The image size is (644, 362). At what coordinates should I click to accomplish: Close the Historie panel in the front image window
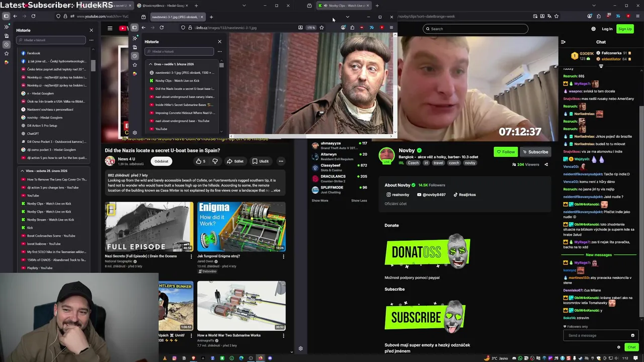pos(219,42)
